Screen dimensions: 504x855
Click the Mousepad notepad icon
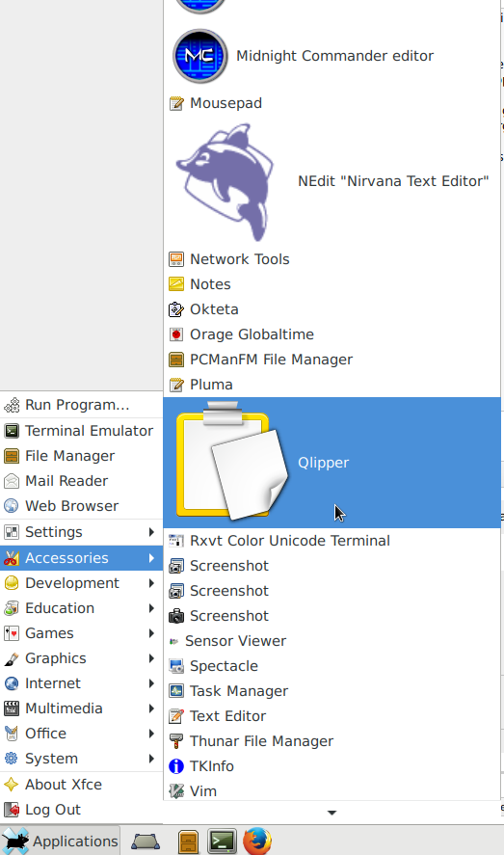(176, 103)
